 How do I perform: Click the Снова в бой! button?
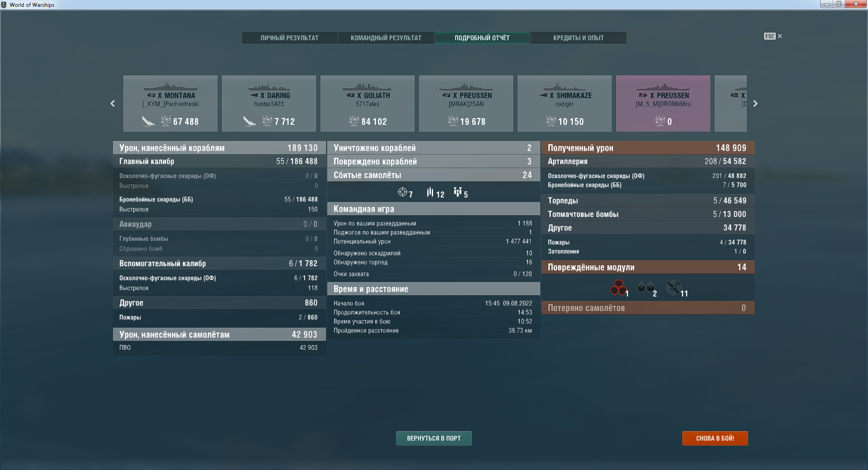coord(715,438)
